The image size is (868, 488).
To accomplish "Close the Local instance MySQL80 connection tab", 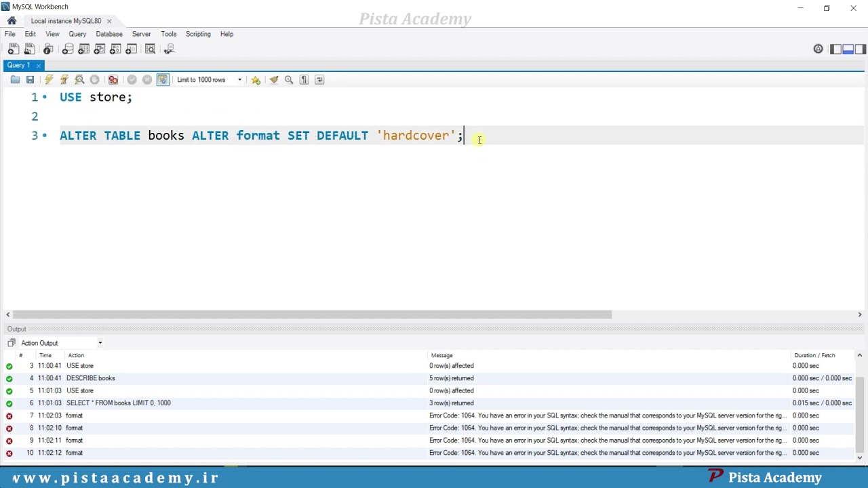I will pyautogui.click(x=109, y=21).
